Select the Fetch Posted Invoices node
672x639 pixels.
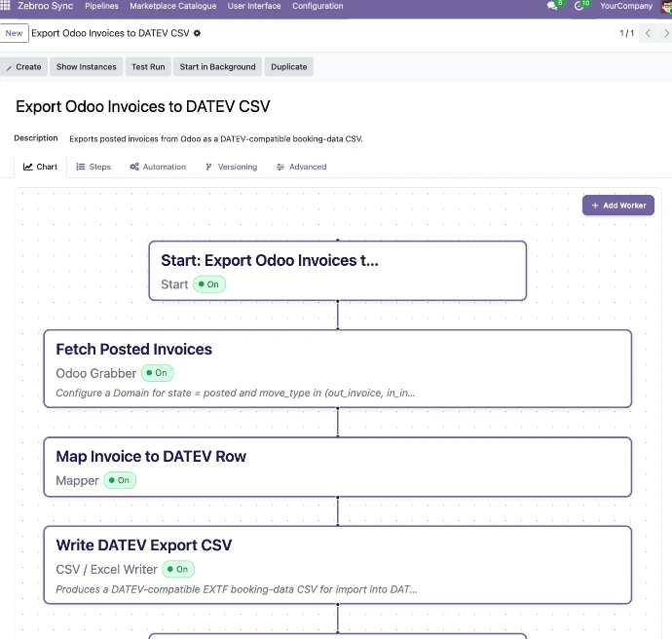tap(338, 368)
